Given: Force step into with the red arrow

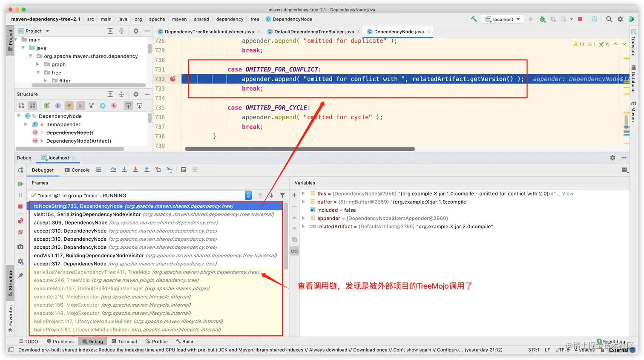Looking at the screenshot, I should 135,170.
